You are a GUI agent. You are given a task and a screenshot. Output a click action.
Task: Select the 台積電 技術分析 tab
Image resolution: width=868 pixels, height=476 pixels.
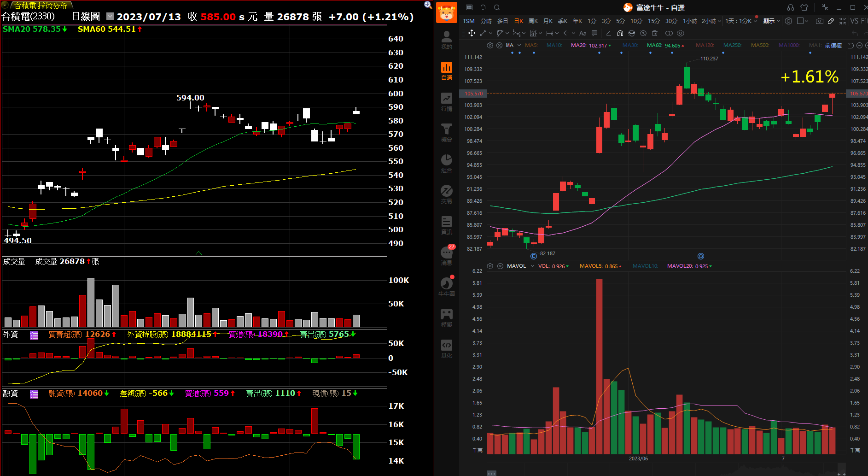[x=41, y=6]
